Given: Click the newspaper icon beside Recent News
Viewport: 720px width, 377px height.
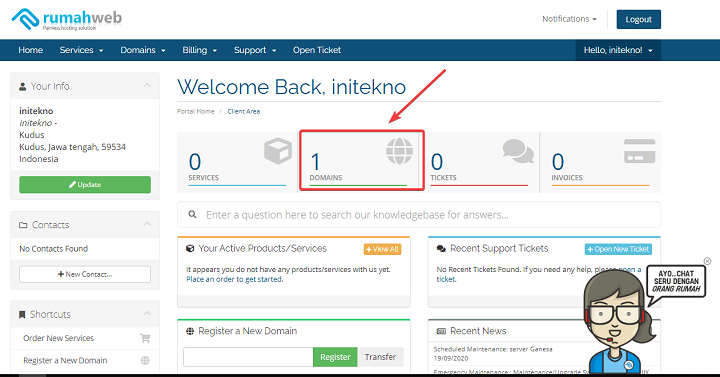Looking at the screenshot, I should [x=441, y=331].
